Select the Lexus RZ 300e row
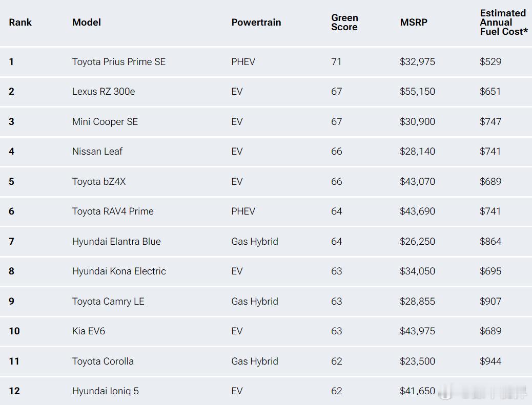The width and height of the screenshot is (532, 405). 266,92
